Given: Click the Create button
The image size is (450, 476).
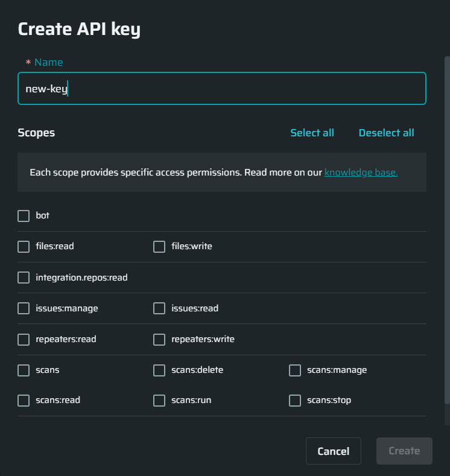Looking at the screenshot, I should point(404,451).
